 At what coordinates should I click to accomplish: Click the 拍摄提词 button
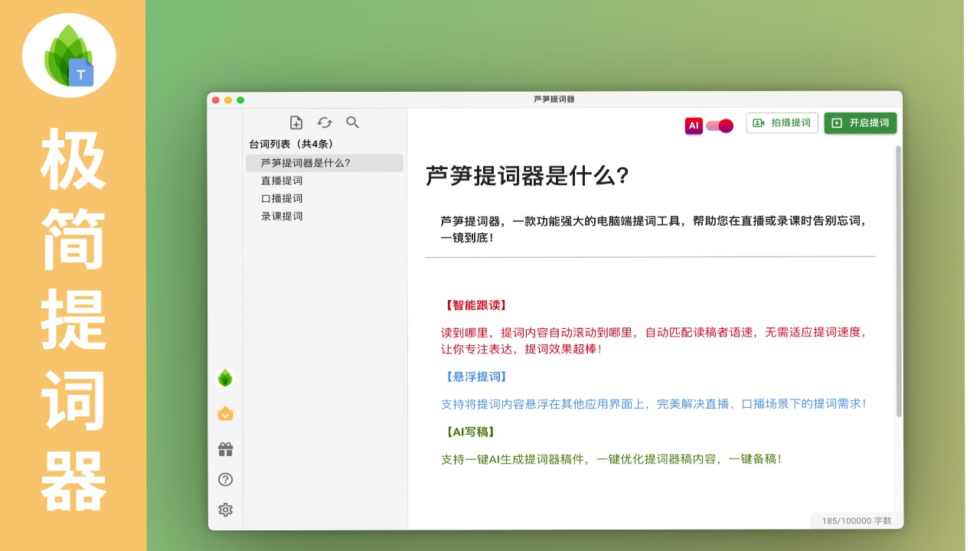click(x=782, y=122)
